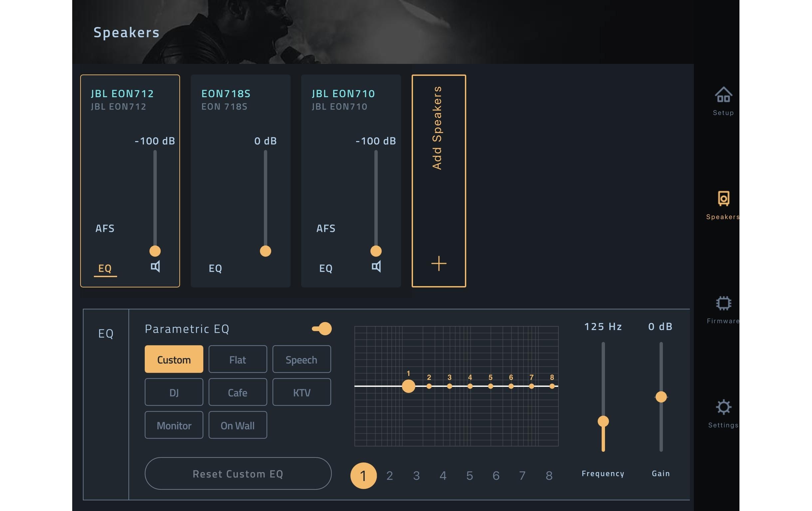This screenshot has width=812, height=511.
Task: Mute the JBL EON712 speaker icon
Action: 155,266
